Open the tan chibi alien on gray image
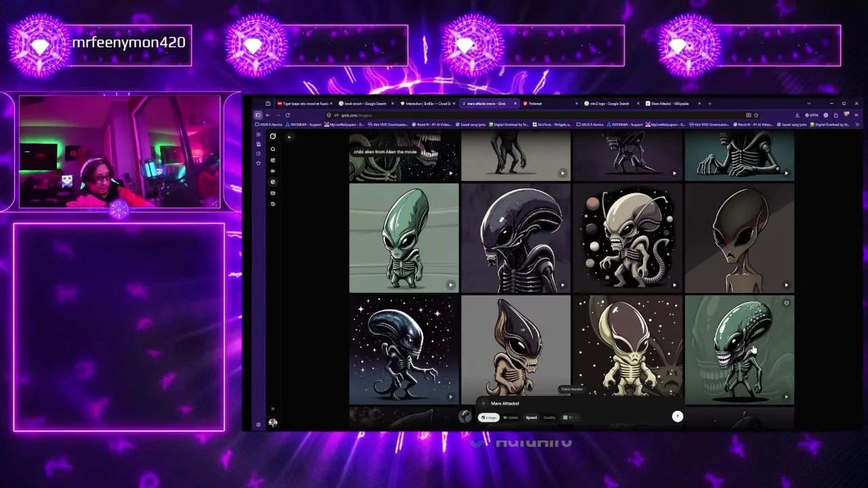868x488 pixels. (x=515, y=346)
